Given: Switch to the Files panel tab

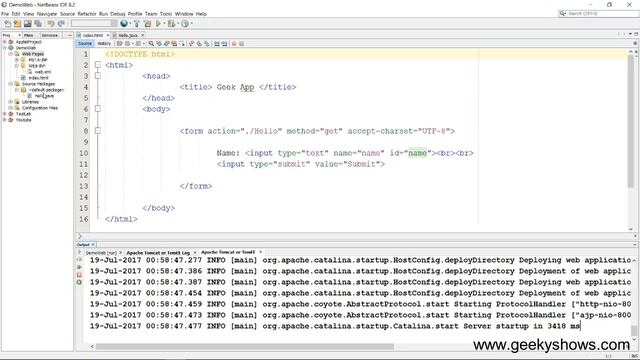Looking at the screenshot, I should (29, 36).
